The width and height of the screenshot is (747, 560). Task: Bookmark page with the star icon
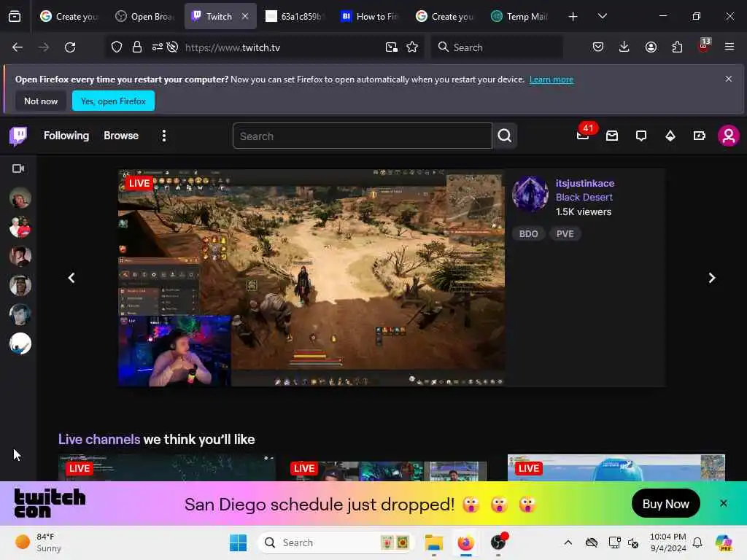click(412, 47)
